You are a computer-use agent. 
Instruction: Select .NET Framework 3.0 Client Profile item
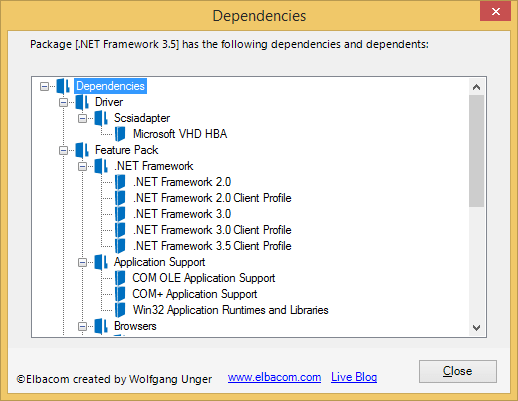tap(212, 230)
